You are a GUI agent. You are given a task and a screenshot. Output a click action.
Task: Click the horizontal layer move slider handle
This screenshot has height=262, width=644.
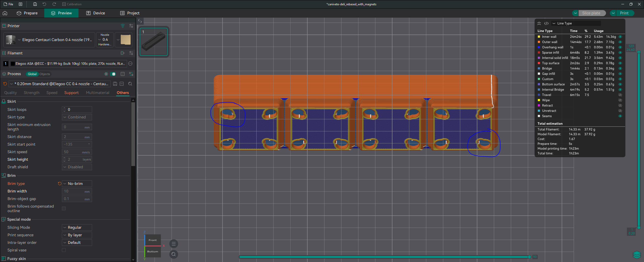click(529, 257)
